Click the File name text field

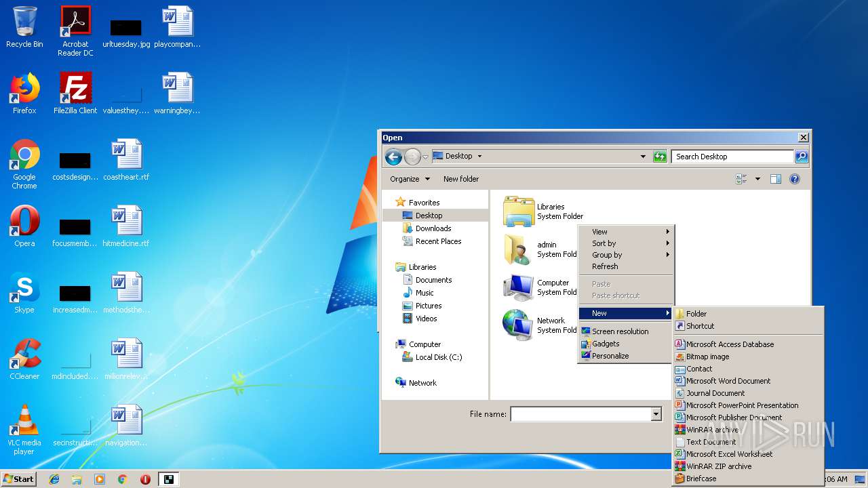580,414
